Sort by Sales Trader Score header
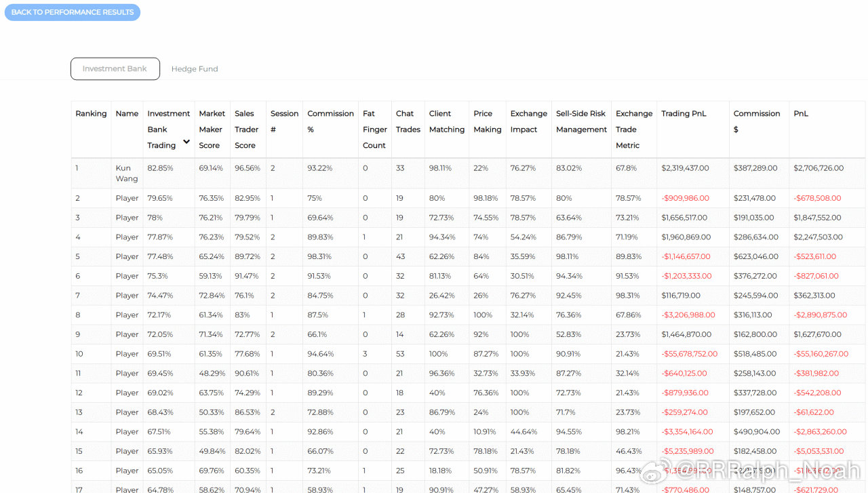 point(247,130)
